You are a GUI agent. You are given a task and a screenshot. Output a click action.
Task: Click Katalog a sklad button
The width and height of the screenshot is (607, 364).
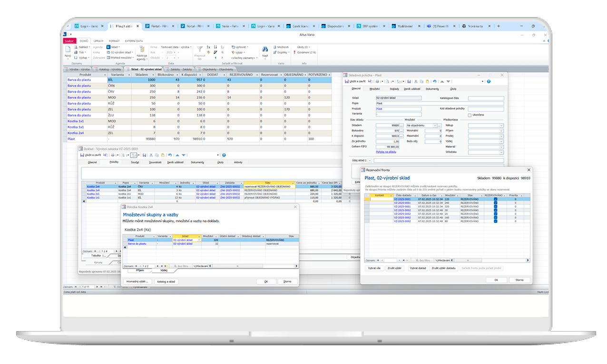tap(166, 281)
